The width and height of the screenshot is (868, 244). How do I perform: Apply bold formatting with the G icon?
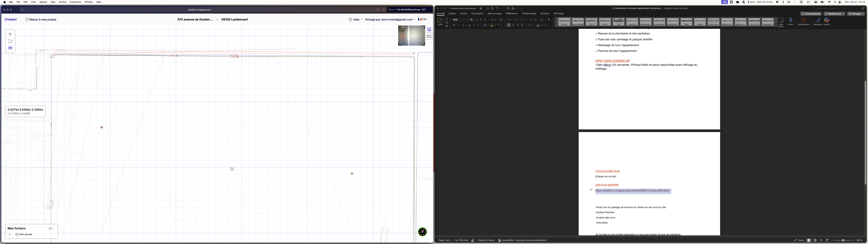[x=454, y=25]
